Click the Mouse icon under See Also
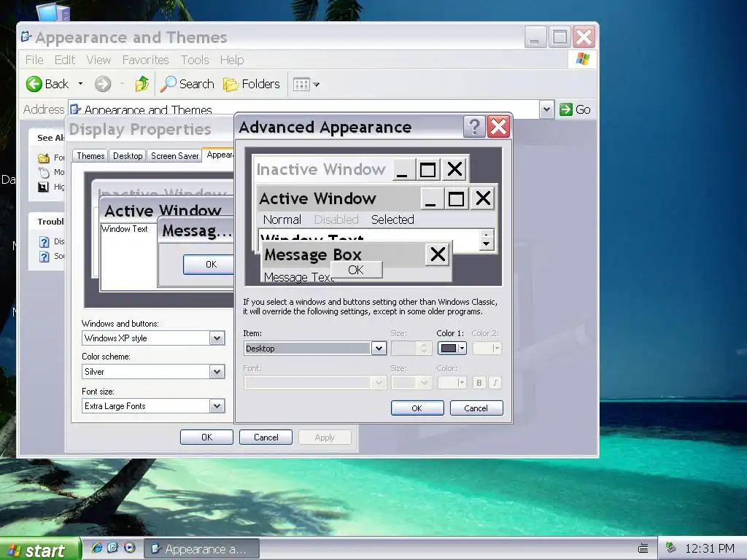Viewport: 747px width, 560px height. [x=44, y=172]
